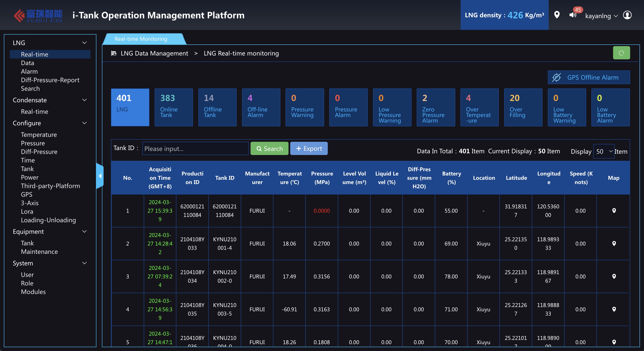Open Diff-Pressure-Report menu item
644x351 pixels.
point(50,80)
